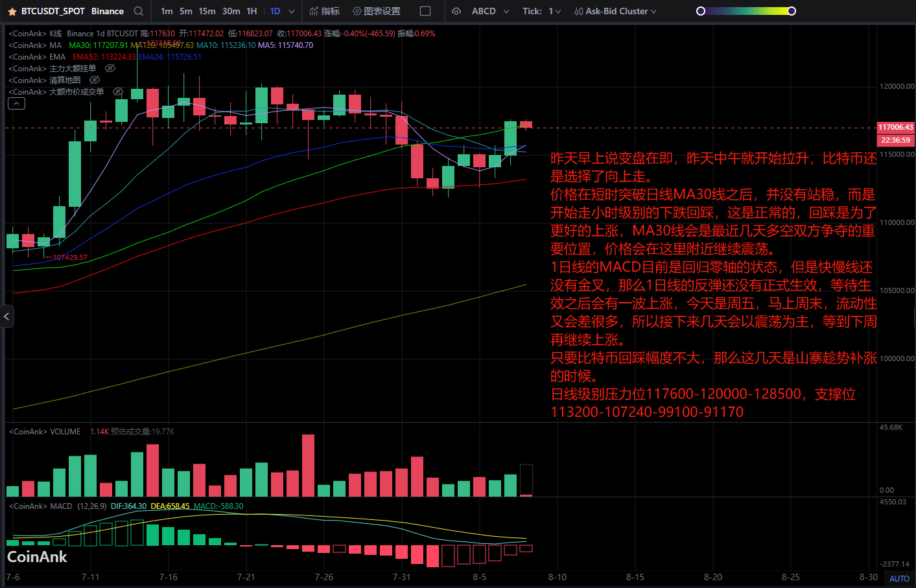Select the 1D timeframe
The width and height of the screenshot is (916, 588).
[275, 11]
